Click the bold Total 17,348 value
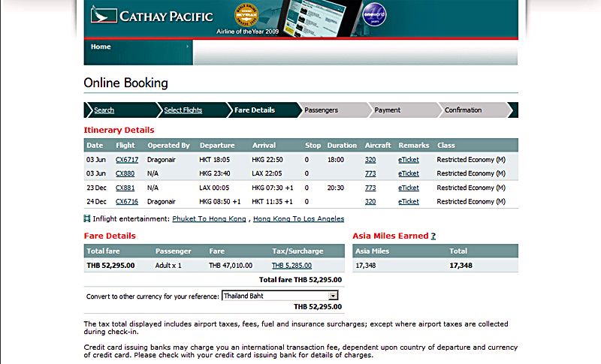 [x=461, y=266]
